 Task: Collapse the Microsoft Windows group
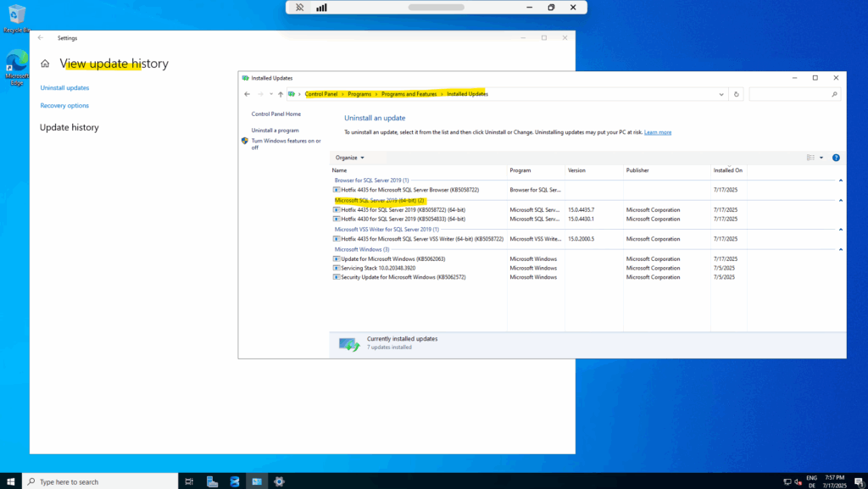(840, 249)
